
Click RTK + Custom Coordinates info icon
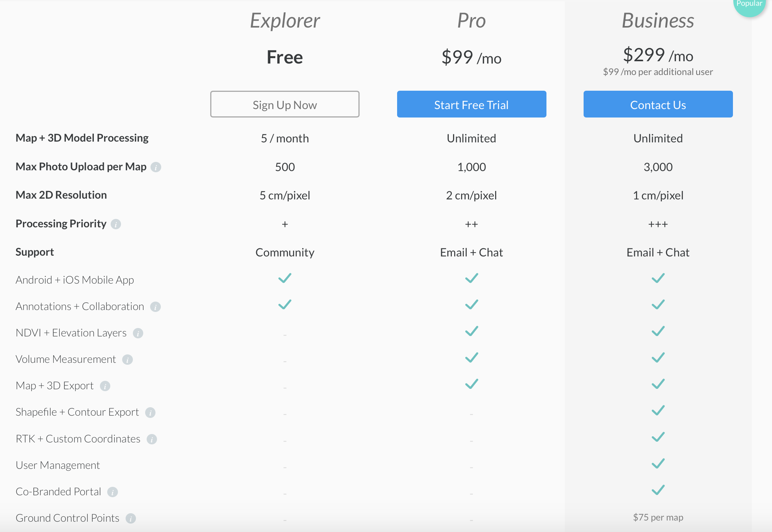pos(152,439)
